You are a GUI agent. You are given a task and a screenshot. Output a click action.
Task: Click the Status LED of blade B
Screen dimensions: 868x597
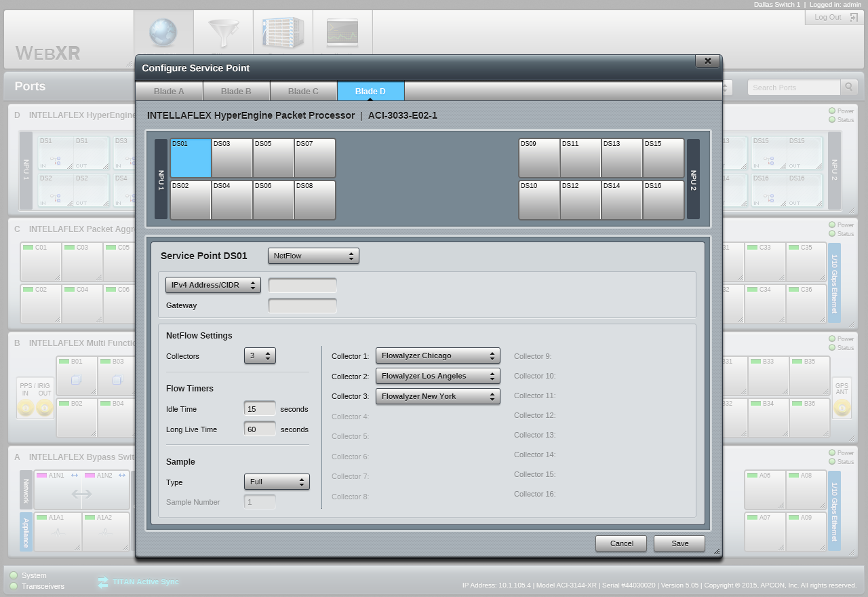(x=832, y=348)
